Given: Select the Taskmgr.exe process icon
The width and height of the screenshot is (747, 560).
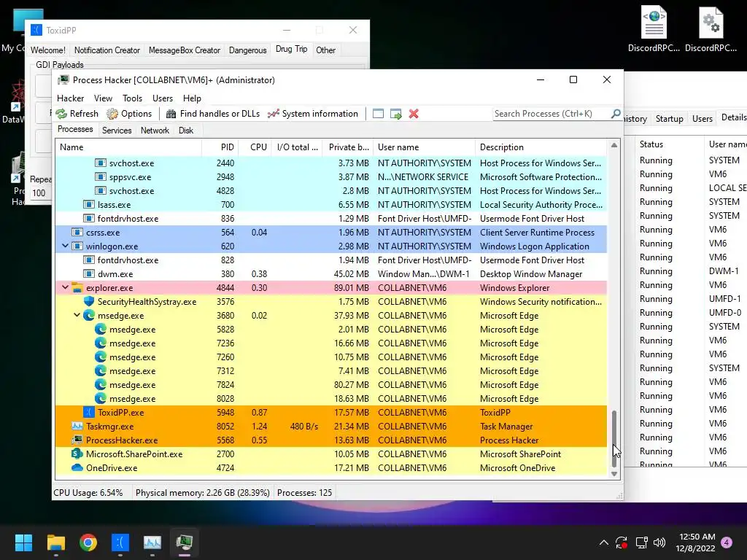Looking at the screenshot, I should pyautogui.click(x=77, y=426).
